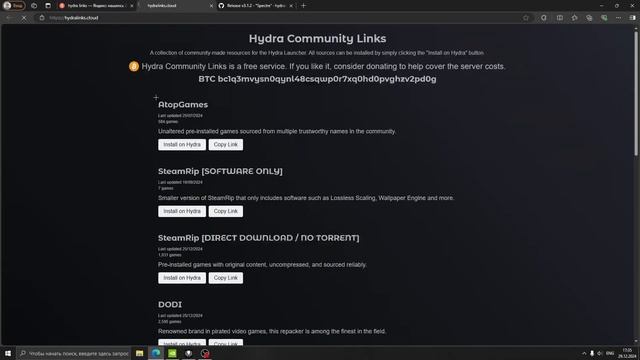Click the Hydra Community Links heading
Viewport: 640px width, 360px height.
pos(318,38)
